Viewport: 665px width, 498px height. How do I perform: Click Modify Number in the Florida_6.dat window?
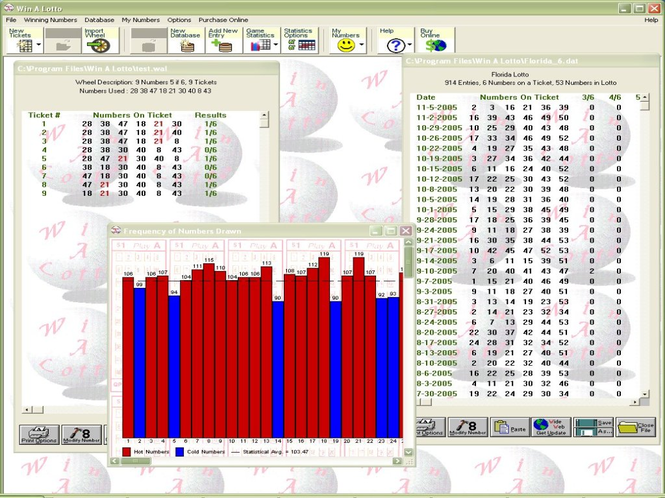468,427
